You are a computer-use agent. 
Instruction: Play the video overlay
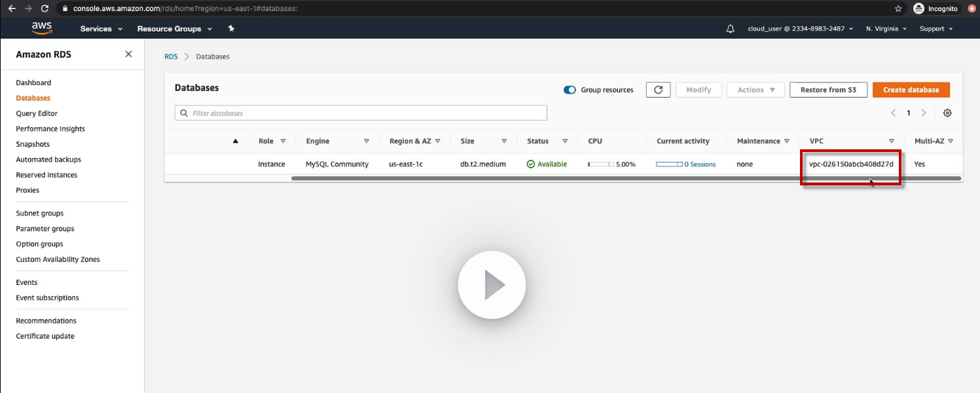(x=491, y=285)
